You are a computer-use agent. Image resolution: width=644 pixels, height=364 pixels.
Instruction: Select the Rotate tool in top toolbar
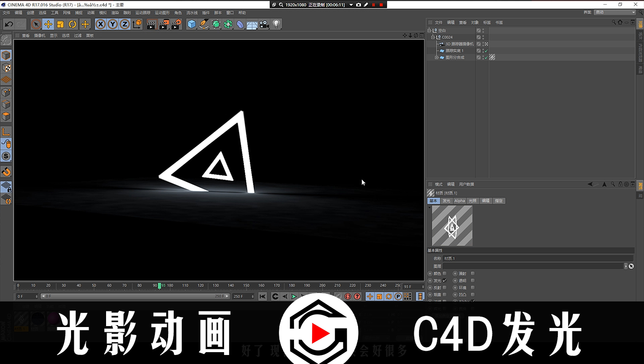click(x=72, y=24)
